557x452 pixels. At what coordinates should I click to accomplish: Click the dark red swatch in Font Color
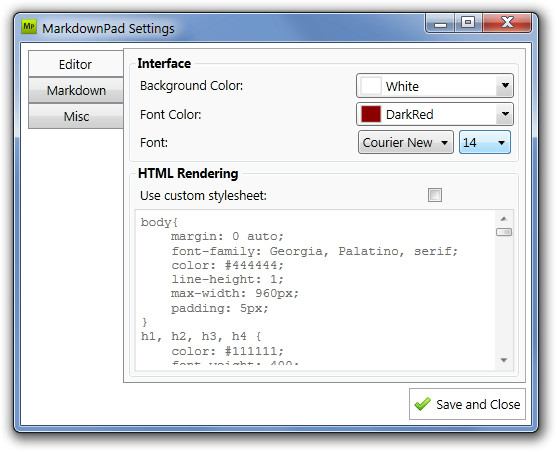click(x=371, y=114)
